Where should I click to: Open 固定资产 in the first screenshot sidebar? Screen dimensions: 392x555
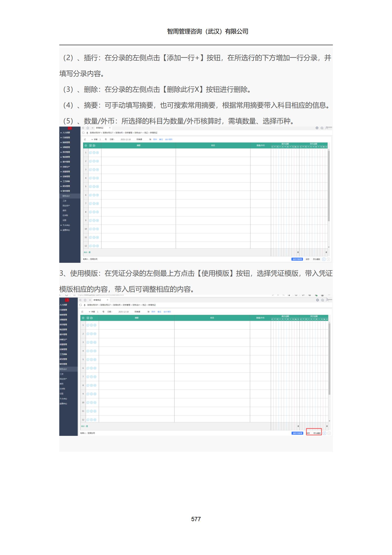pyautogui.click(x=66, y=206)
